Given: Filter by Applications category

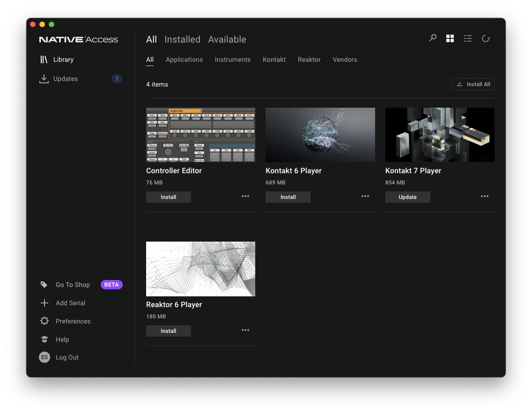Looking at the screenshot, I should tap(184, 59).
